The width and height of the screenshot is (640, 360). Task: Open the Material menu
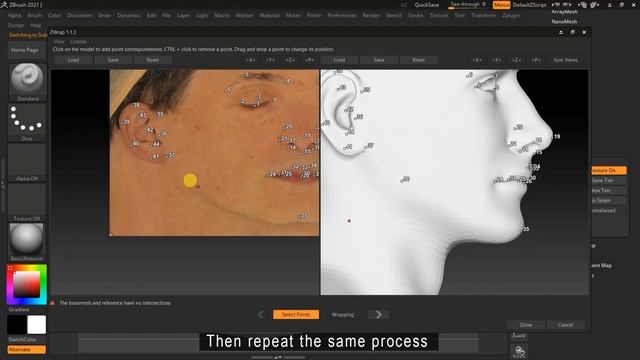[270, 16]
